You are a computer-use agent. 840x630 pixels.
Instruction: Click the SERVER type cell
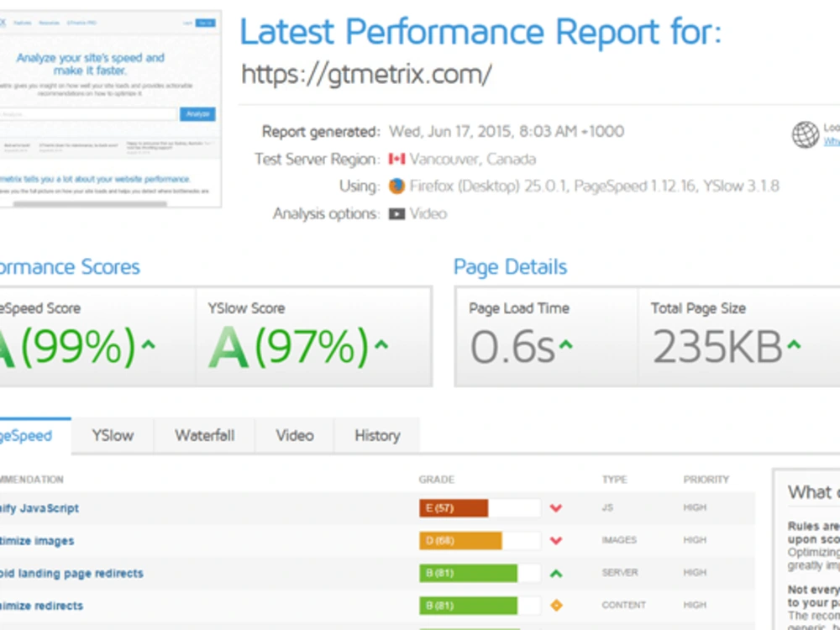[620, 572]
